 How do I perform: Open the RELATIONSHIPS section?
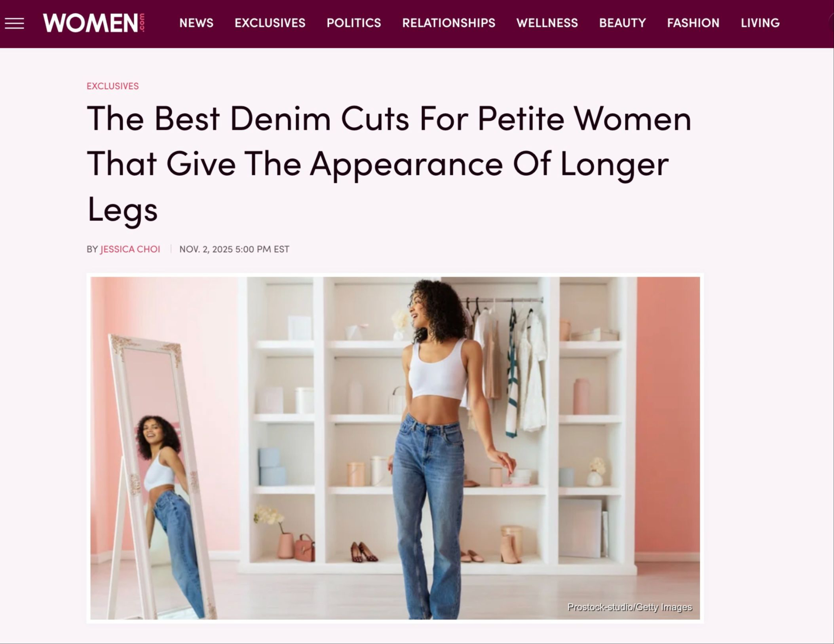(449, 23)
